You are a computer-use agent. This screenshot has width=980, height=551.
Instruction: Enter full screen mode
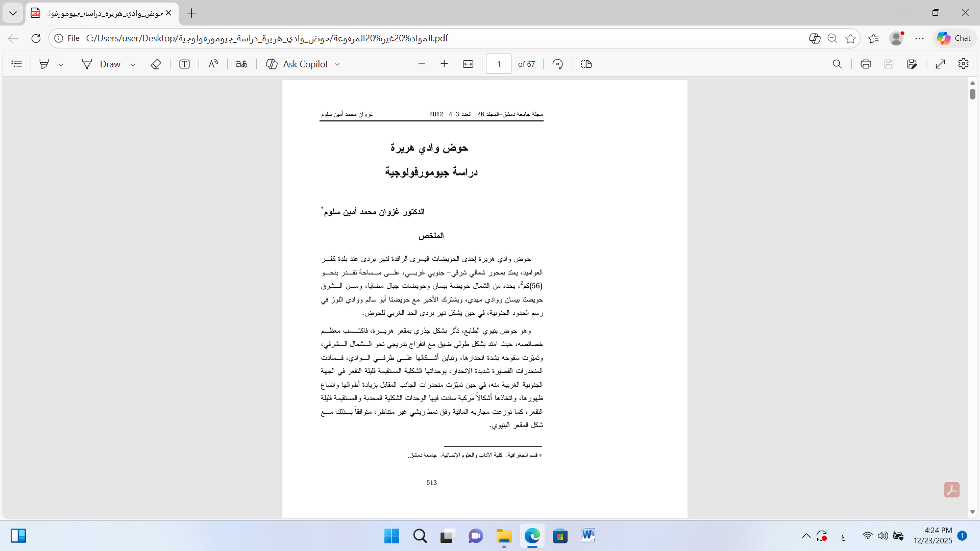(941, 64)
